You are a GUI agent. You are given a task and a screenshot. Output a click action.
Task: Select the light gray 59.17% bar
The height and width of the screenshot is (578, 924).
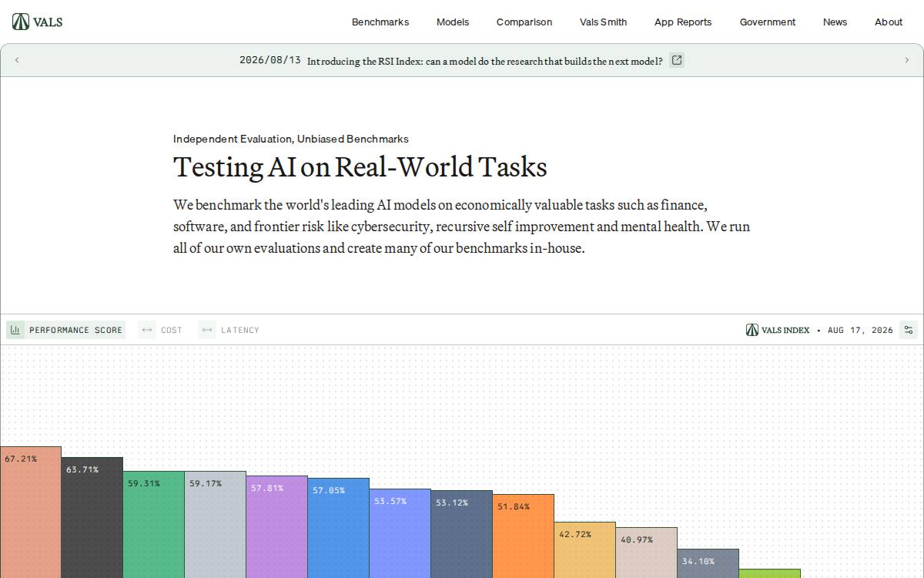(216, 524)
